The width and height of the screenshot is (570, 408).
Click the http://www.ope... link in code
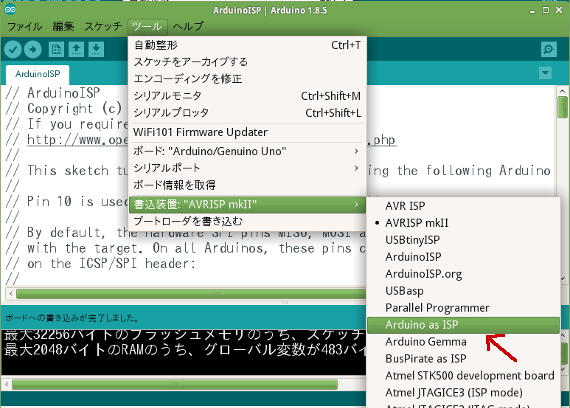click(78, 140)
